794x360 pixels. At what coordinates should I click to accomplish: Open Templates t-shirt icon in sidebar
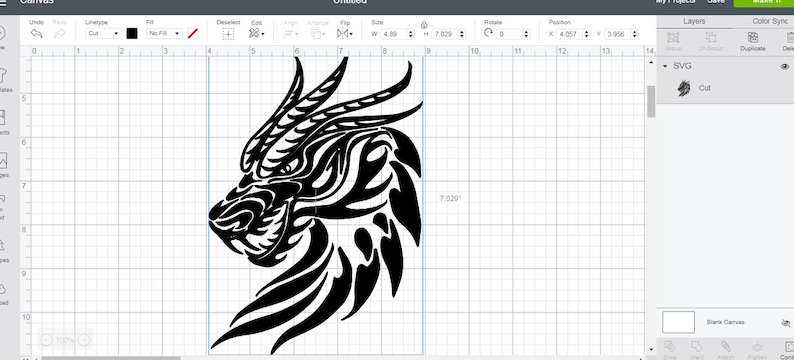point(3,76)
